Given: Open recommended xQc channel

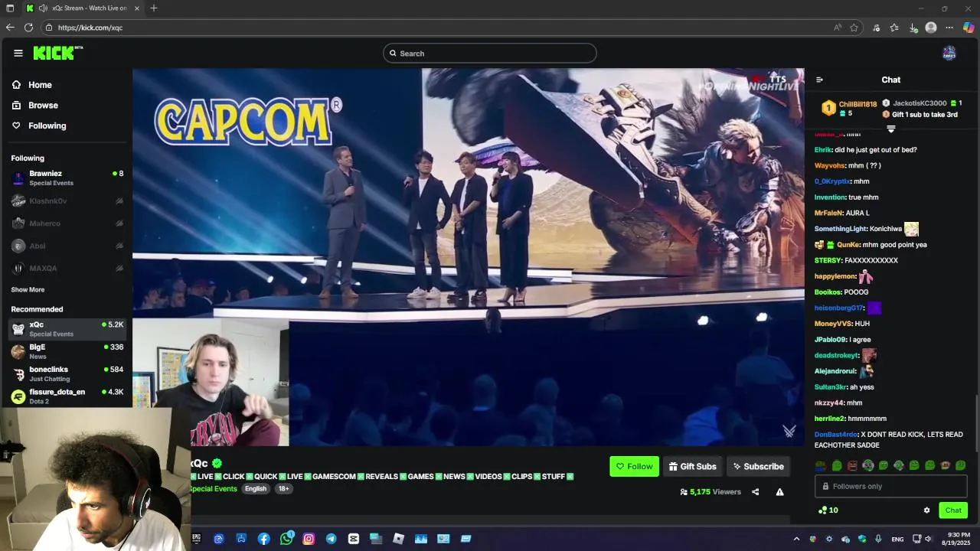Looking at the screenshot, I should coord(67,329).
